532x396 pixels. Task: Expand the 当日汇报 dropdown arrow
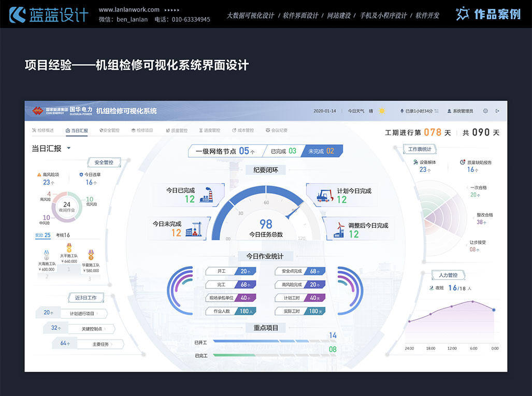click(x=68, y=149)
